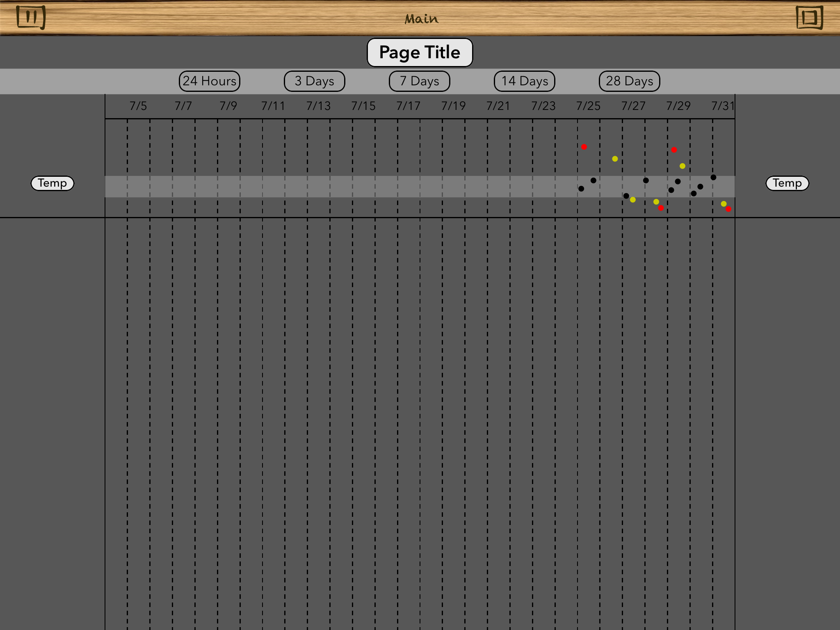Screen dimensions: 840x630
Task: Click the left Temp label
Action: pyautogui.click(x=52, y=183)
